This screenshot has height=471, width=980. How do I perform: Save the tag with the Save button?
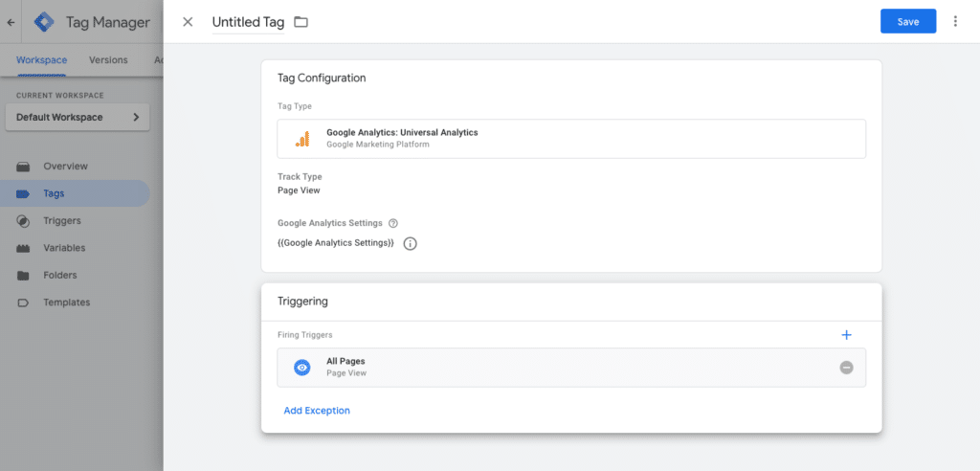pos(908,21)
